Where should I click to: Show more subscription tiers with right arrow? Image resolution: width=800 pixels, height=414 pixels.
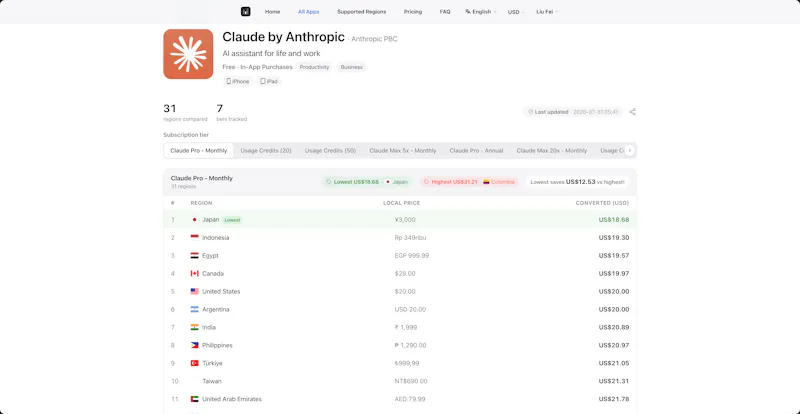coord(630,151)
